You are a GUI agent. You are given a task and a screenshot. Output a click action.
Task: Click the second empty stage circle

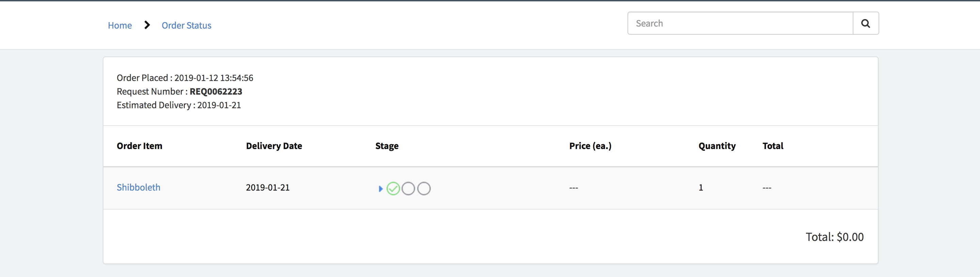coord(408,189)
